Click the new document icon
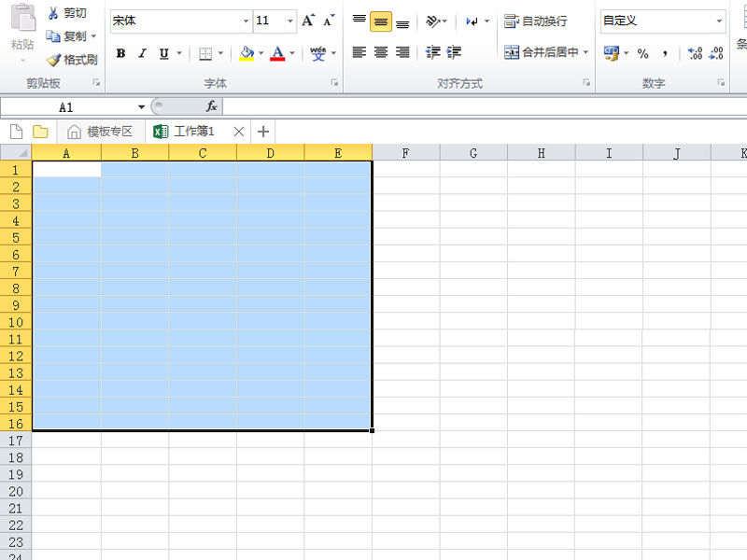Viewport: 747px width, 560px height. pos(16,132)
